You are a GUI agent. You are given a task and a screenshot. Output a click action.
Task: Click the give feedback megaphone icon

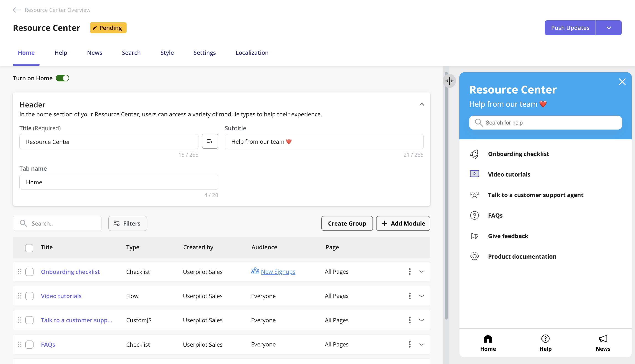(474, 235)
